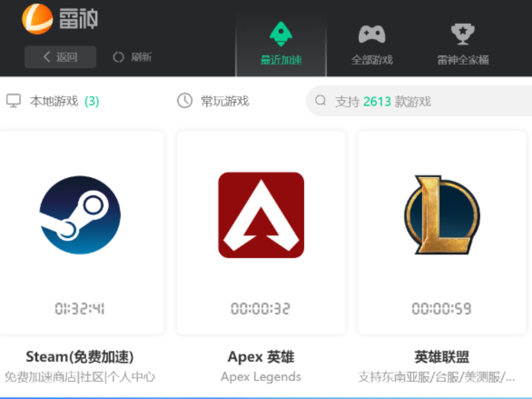
Task: Refresh the list with 刷新
Action: point(132,57)
